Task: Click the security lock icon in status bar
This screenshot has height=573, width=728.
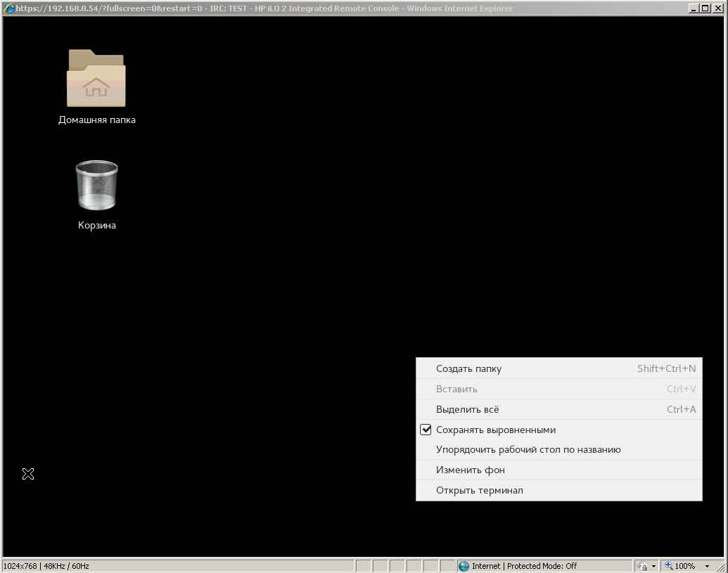Action: coord(642,566)
